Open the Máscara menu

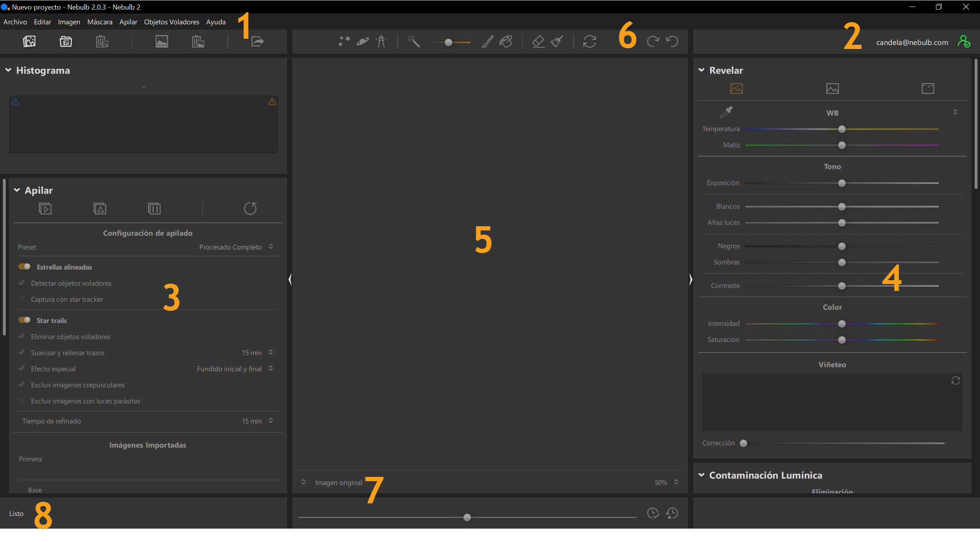pyautogui.click(x=100, y=22)
